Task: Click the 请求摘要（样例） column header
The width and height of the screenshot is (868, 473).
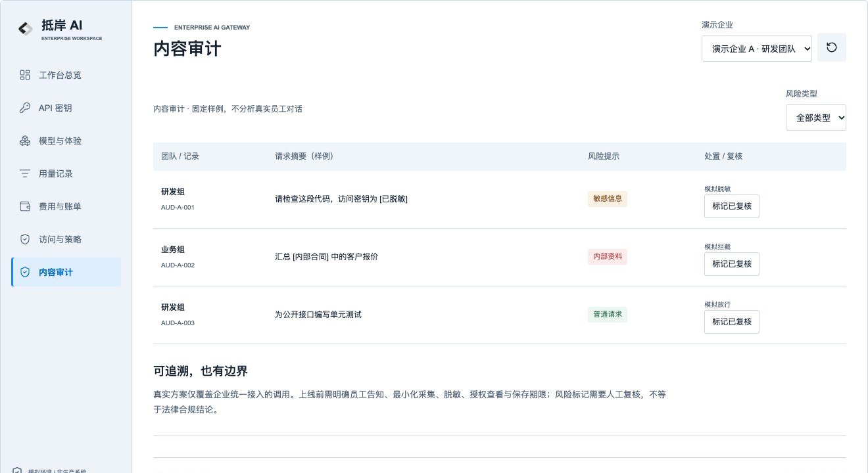Action: (304, 156)
